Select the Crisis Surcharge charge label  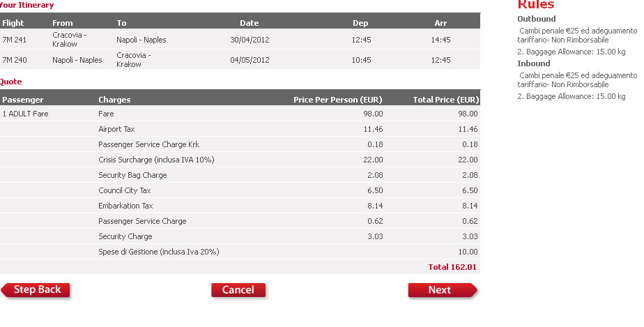coord(156,160)
